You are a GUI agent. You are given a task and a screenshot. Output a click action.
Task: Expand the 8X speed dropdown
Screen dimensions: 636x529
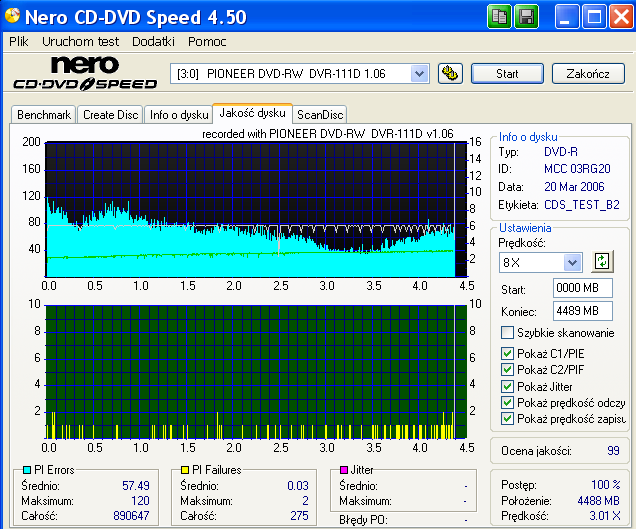572,262
